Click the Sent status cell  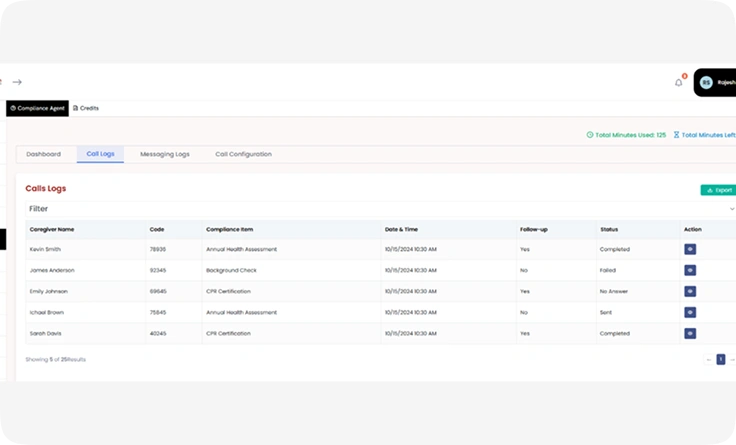[606, 313]
